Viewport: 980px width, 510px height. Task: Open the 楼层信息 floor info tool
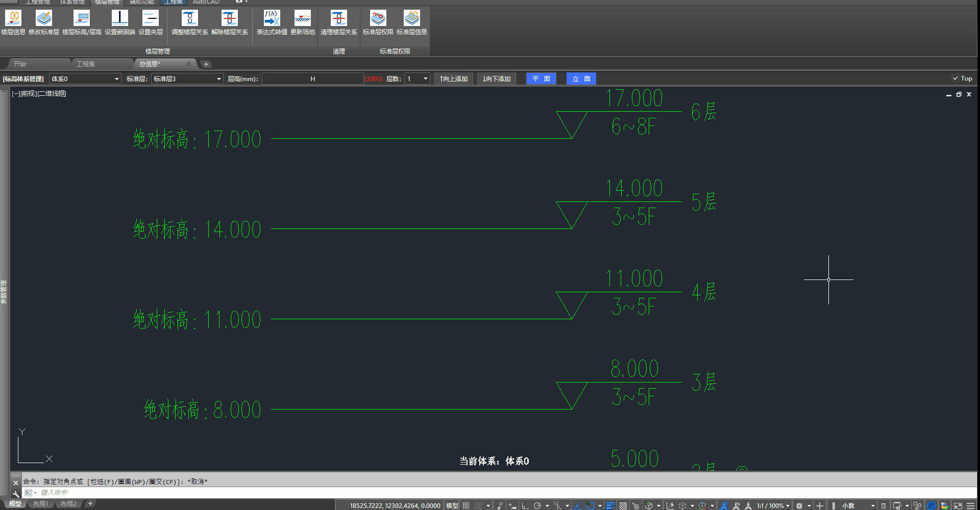[13, 22]
